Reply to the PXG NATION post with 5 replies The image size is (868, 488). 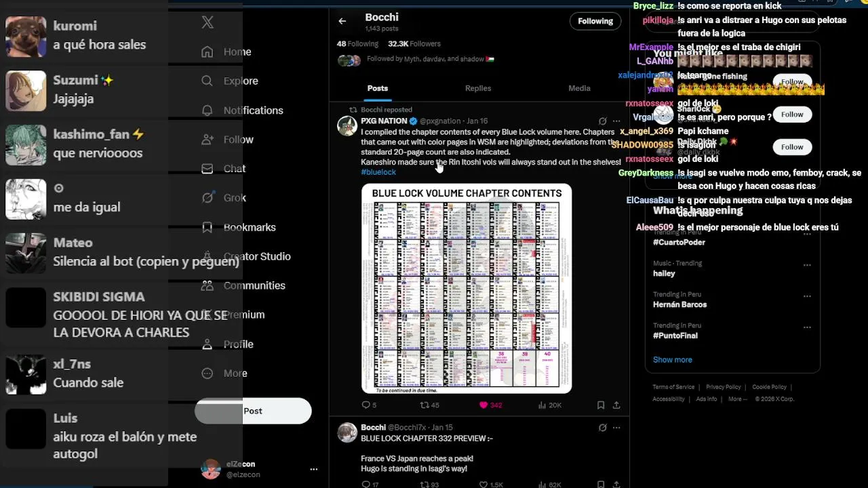pos(369,405)
